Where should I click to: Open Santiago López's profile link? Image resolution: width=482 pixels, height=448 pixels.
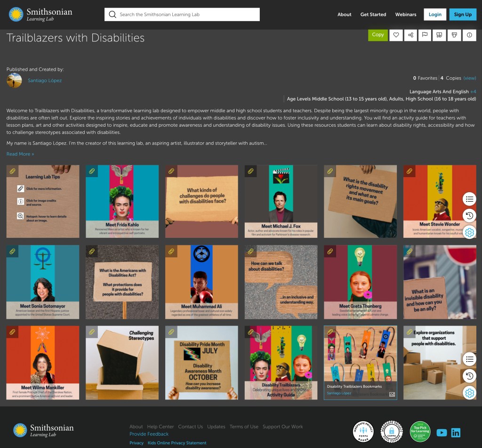tap(44, 80)
